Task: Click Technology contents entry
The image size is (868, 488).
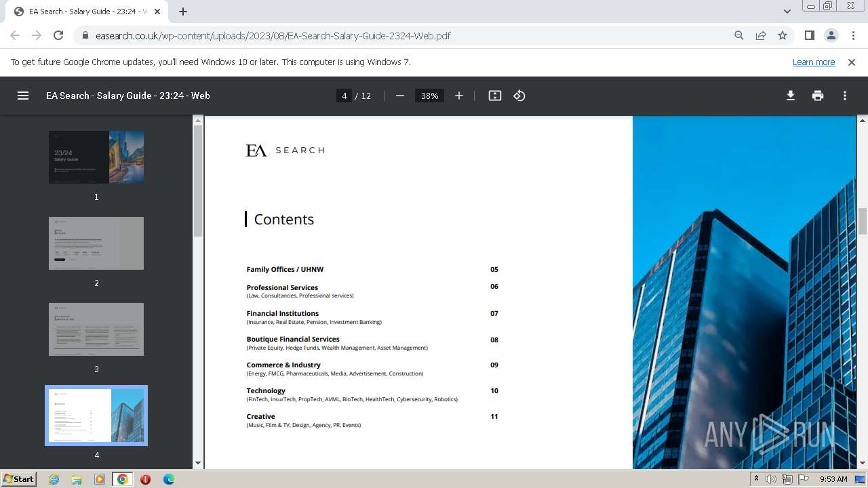Action: tap(266, 390)
